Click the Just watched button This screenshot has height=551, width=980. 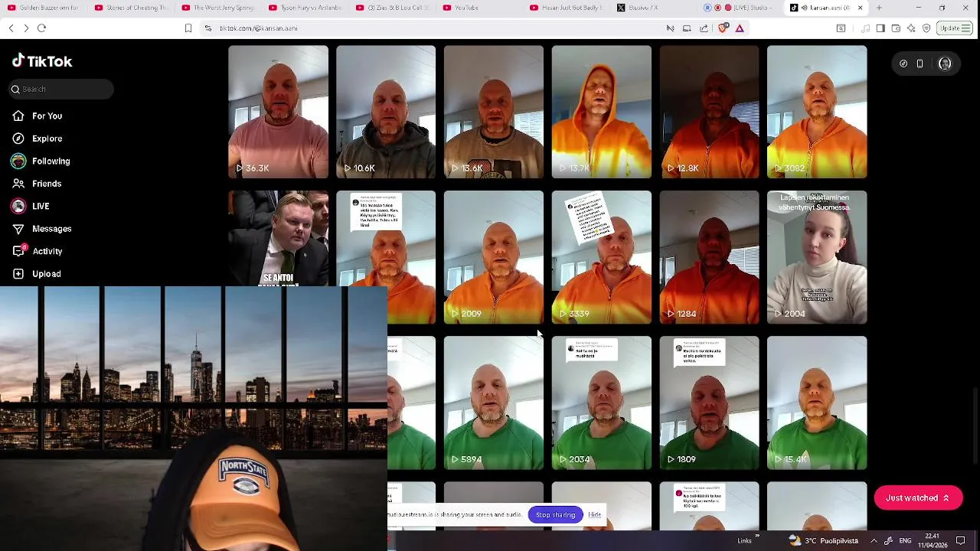[x=918, y=497]
